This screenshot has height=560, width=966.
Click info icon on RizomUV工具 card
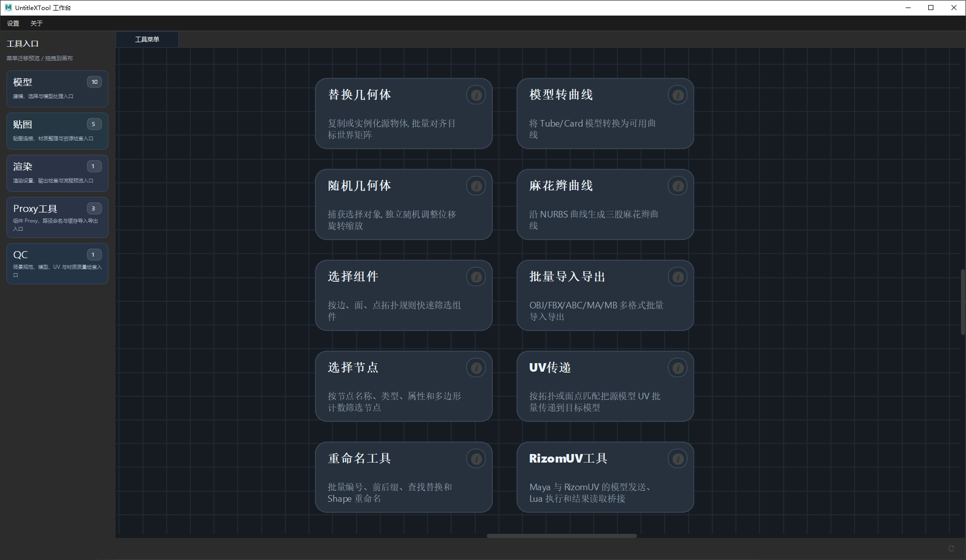(x=677, y=459)
